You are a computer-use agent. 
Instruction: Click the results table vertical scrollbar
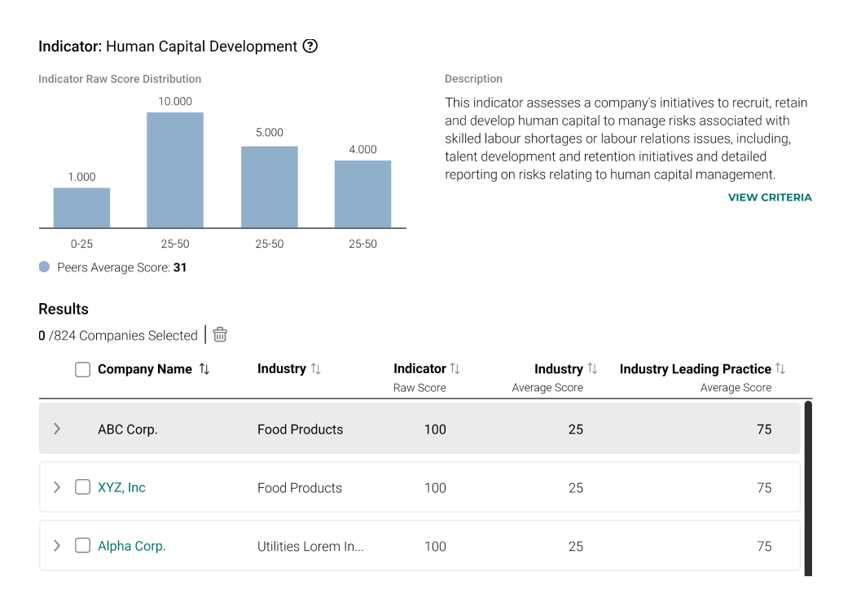pos(807,487)
